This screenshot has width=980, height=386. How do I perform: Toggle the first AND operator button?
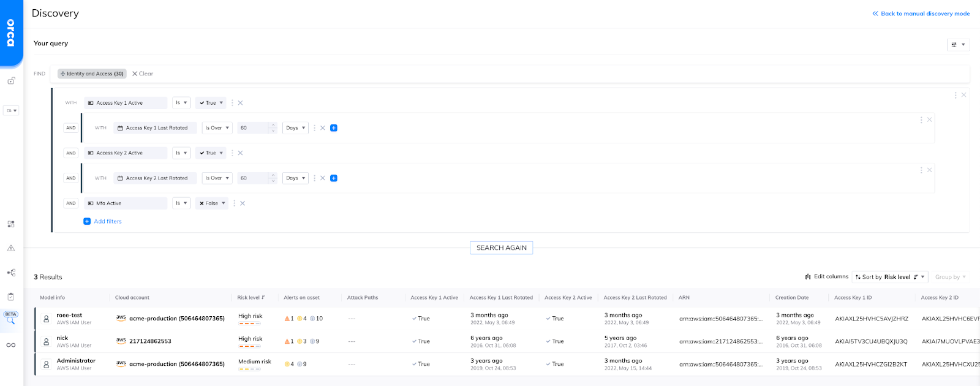71,128
